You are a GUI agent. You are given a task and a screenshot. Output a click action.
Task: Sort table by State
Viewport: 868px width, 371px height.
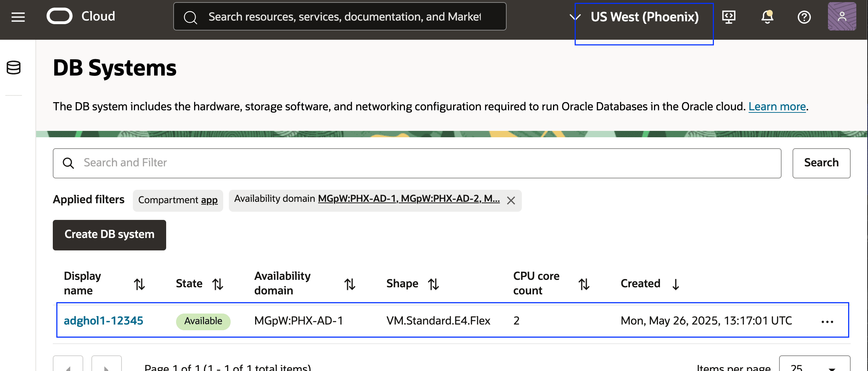[x=218, y=284]
